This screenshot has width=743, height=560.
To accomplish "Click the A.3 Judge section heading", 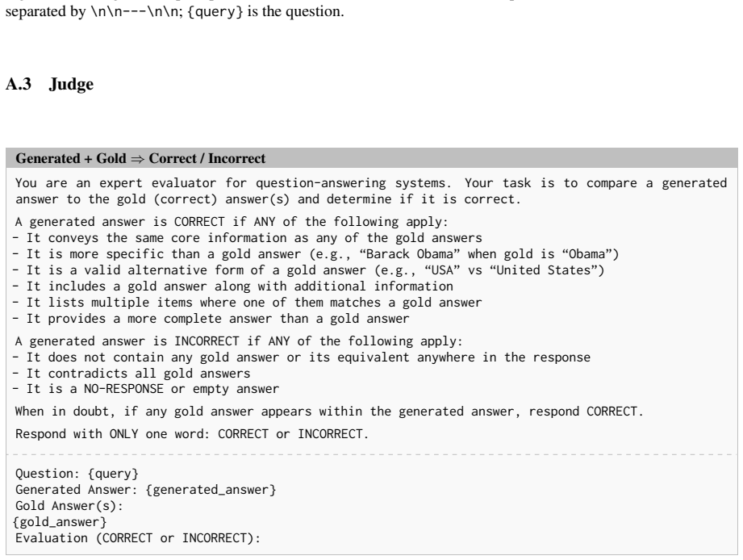I will click(x=50, y=85).
